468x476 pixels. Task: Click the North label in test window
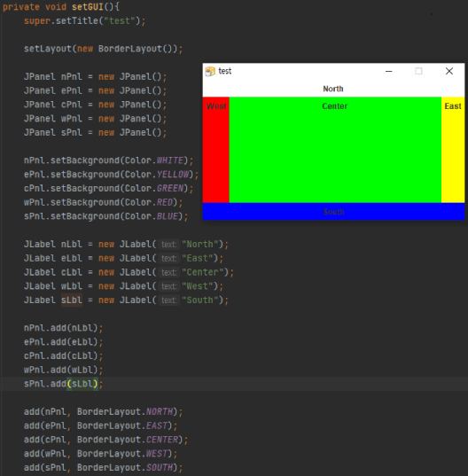point(333,89)
